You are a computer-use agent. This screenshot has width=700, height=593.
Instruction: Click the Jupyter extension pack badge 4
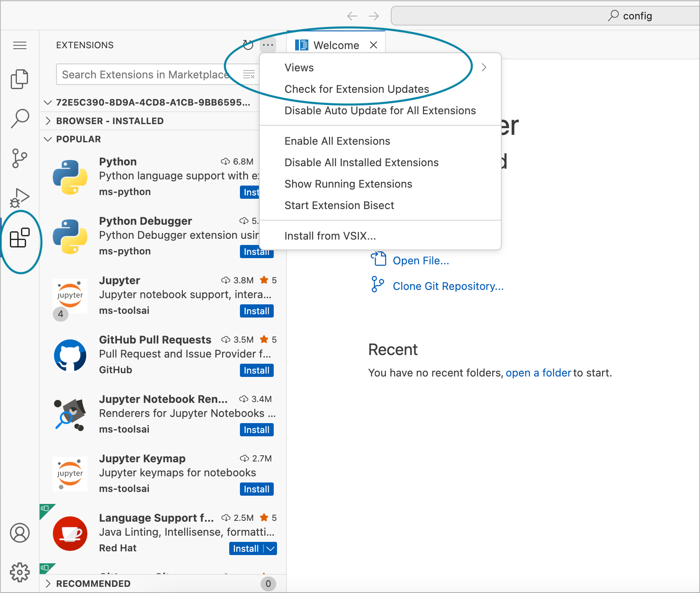pos(61,314)
